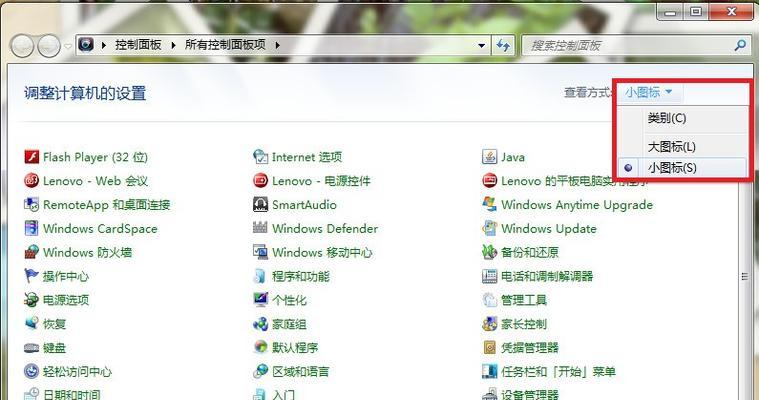Image resolution: width=759 pixels, height=400 pixels.
Task: Click the 控制面板 breadcrumb
Action: pyautogui.click(x=138, y=45)
